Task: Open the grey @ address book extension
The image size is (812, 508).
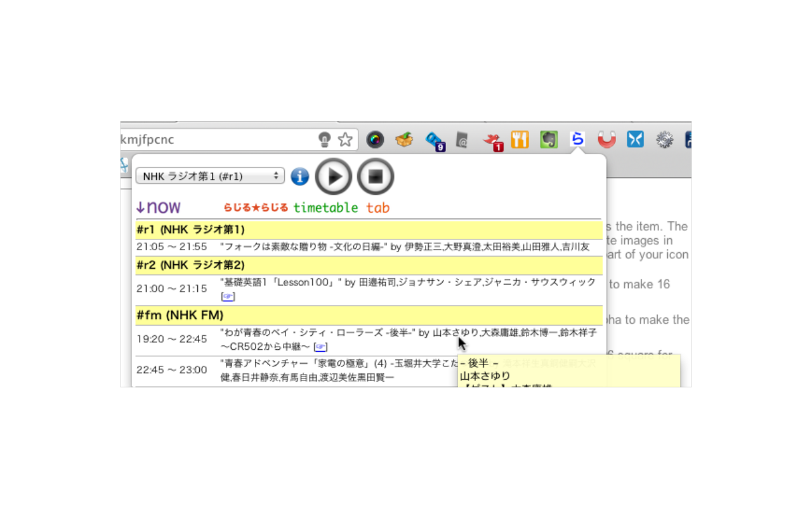Action: pyautogui.click(x=462, y=140)
